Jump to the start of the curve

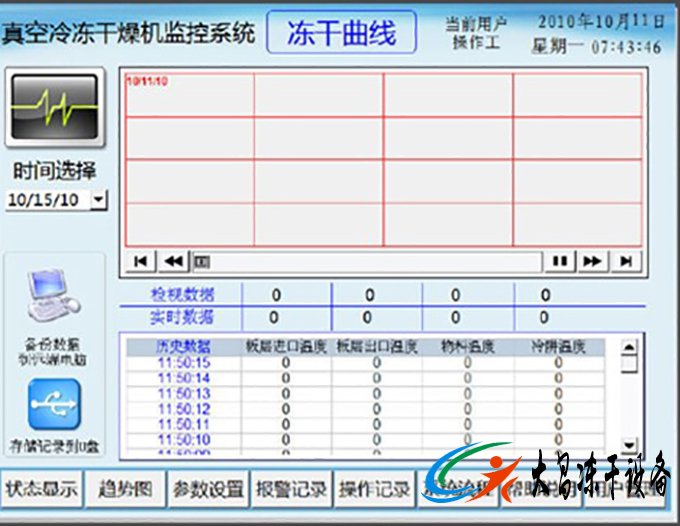point(140,261)
